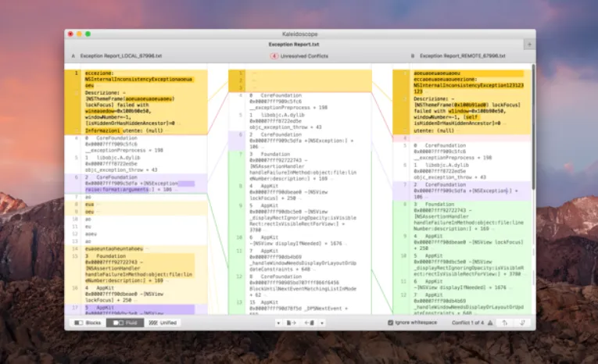
Task: Copy the A side into the merge with the right-arrow icon
Action: click(x=291, y=323)
